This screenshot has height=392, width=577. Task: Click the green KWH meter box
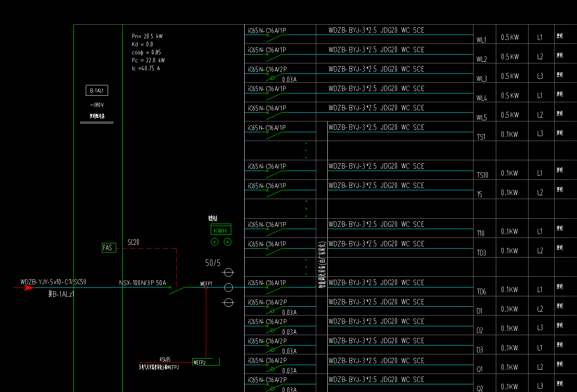[x=221, y=230]
